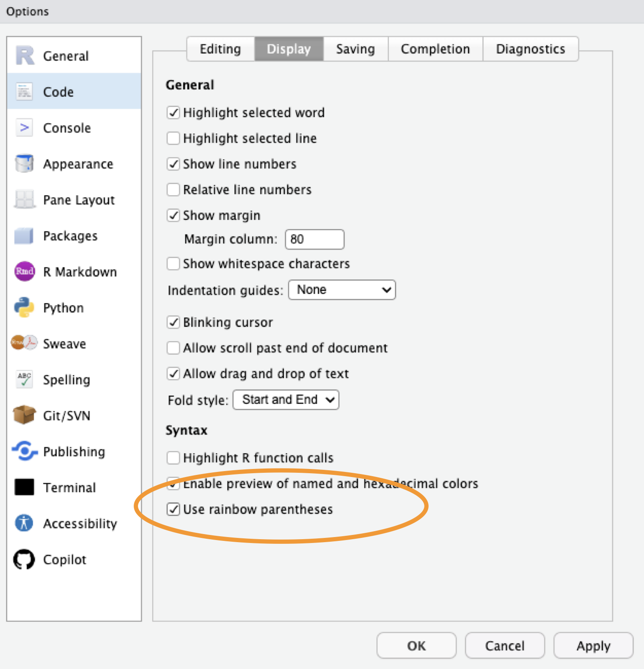644x669 pixels.
Task: Click the Pane Layout grid icon
Action: pyautogui.click(x=25, y=200)
